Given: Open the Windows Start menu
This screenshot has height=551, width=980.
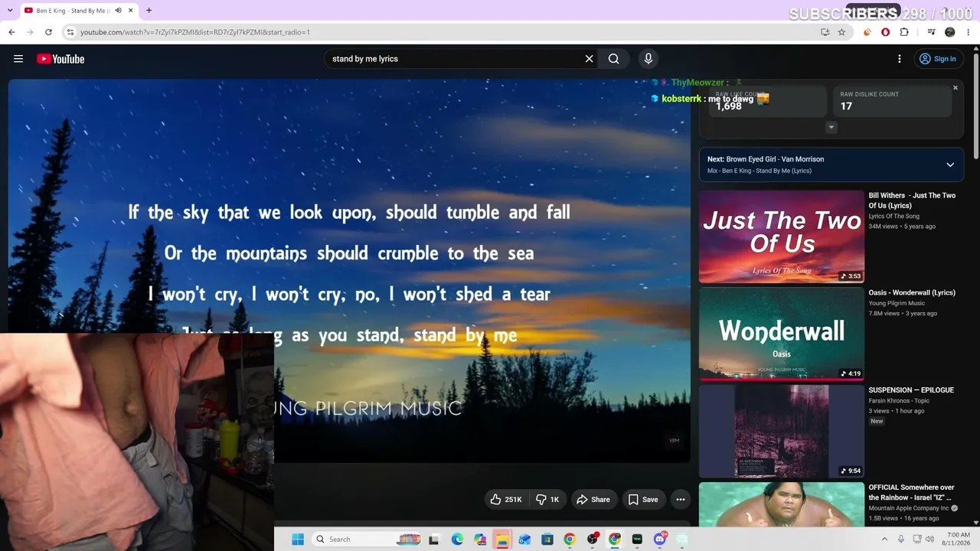Looking at the screenshot, I should point(298,540).
